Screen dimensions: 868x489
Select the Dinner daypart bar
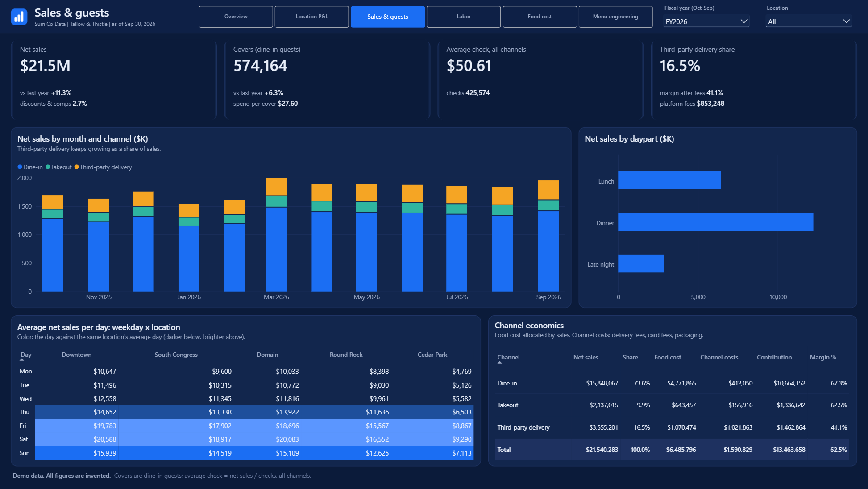(715, 222)
